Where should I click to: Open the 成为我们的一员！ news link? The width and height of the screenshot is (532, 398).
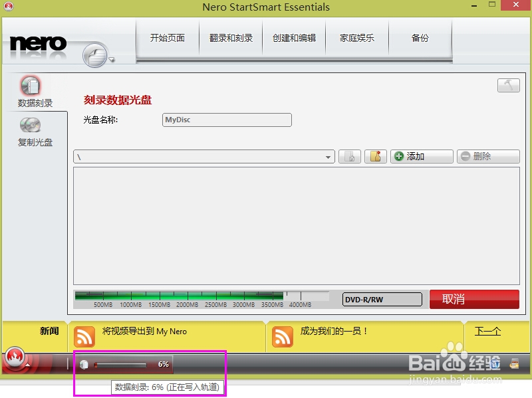tap(334, 331)
